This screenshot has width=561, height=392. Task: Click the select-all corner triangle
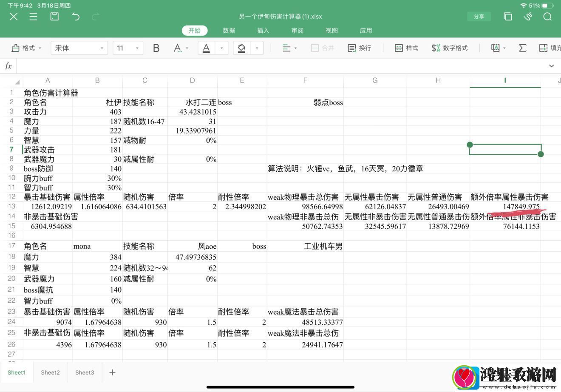(x=17, y=82)
